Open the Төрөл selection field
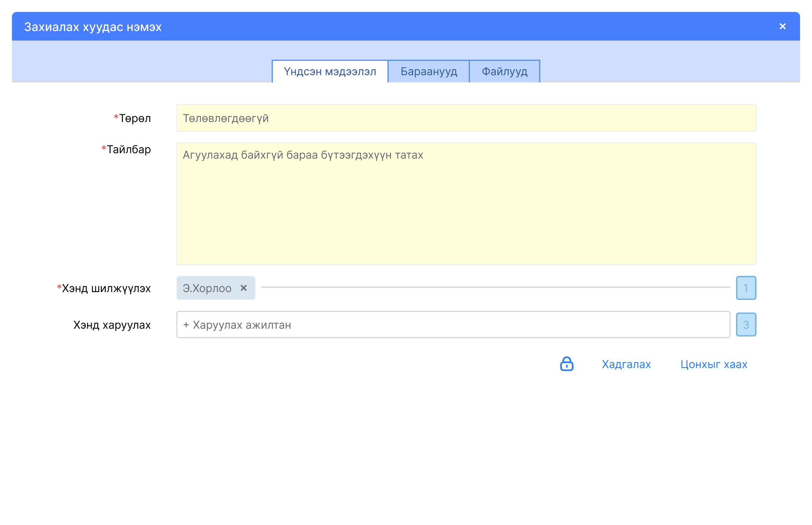812x525 pixels. pos(466,118)
